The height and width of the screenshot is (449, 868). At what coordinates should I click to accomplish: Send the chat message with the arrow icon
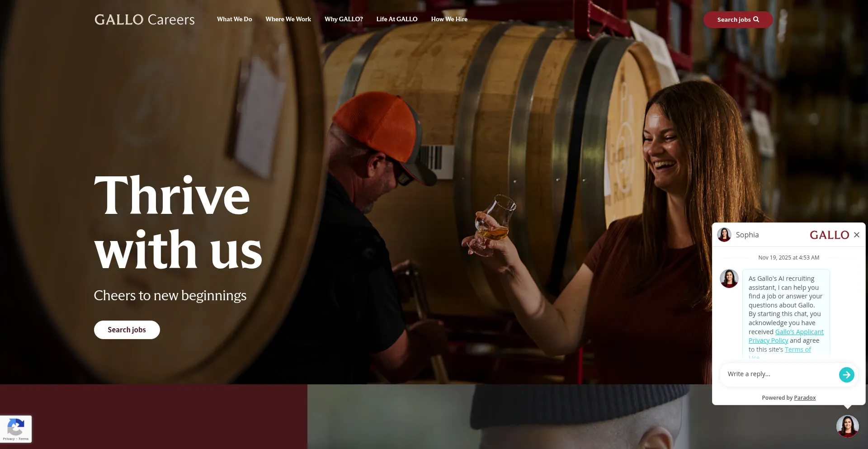[x=846, y=374]
